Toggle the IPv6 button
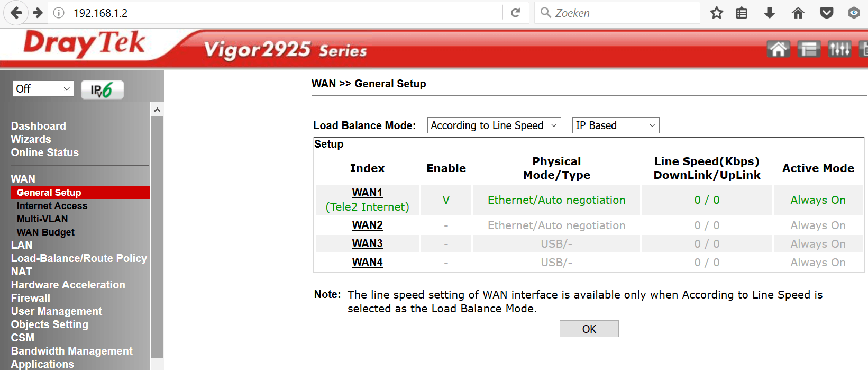The height and width of the screenshot is (370, 868). coord(102,90)
